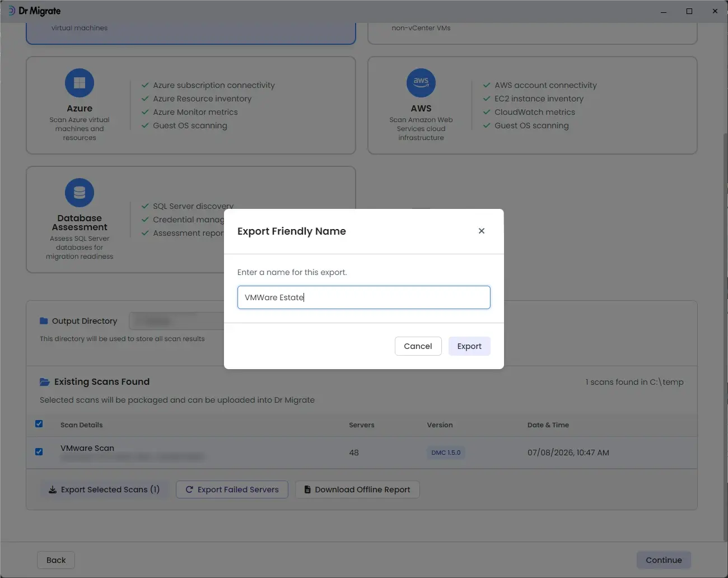The width and height of the screenshot is (728, 578).
Task: Click the Output Directory folder icon
Action: pyautogui.click(x=44, y=321)
